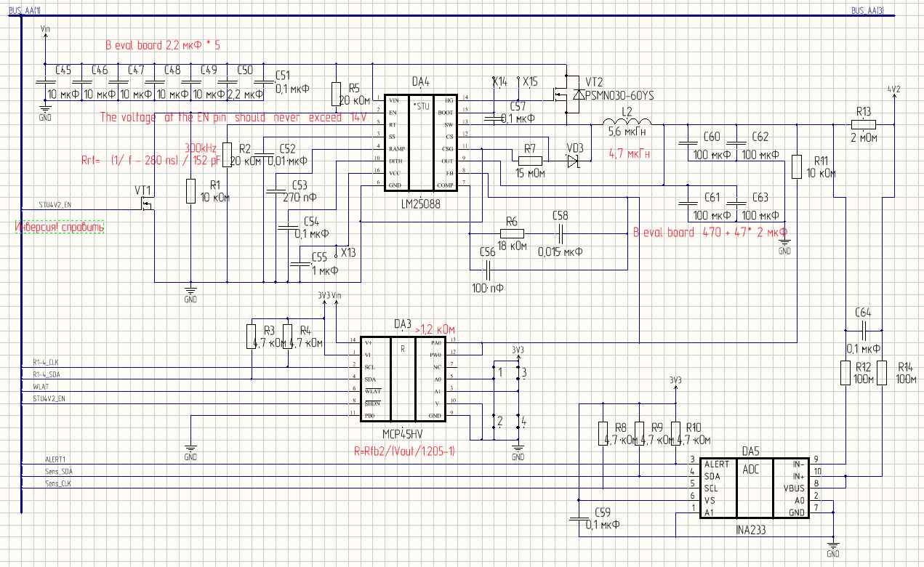
Task: Select the DA3 designator label
Action: (x=402, y=323)
